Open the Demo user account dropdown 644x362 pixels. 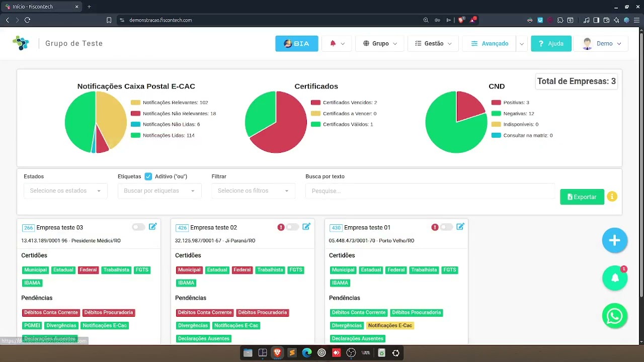[x=601, y=44]
